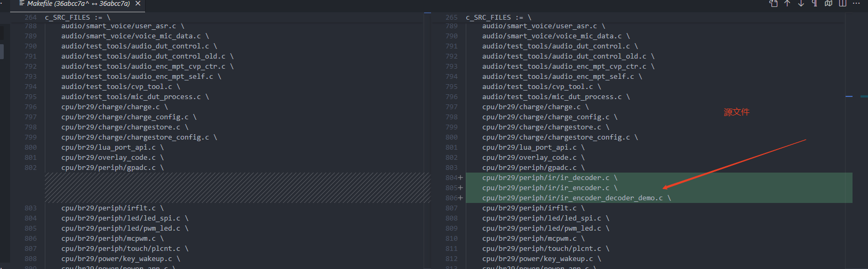868x269 pixels.
Task: Click right pane charge/charge.c line 797
Action: pos(536,107)
